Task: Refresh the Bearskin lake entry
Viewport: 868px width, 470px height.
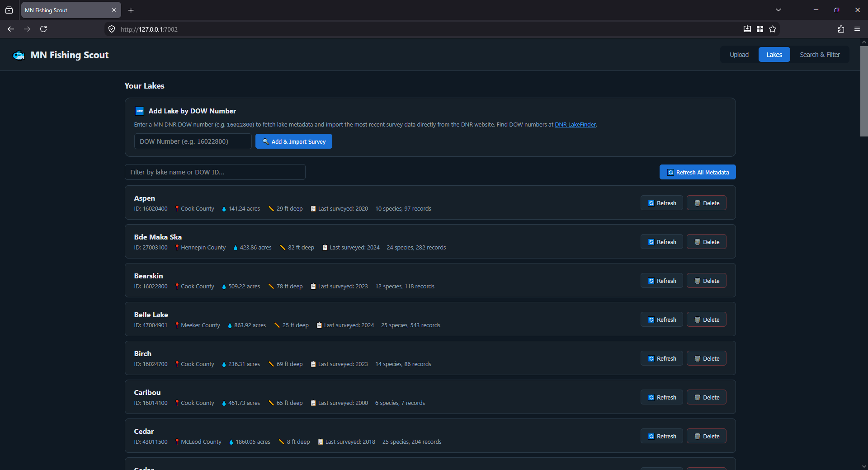Action: 662,281
